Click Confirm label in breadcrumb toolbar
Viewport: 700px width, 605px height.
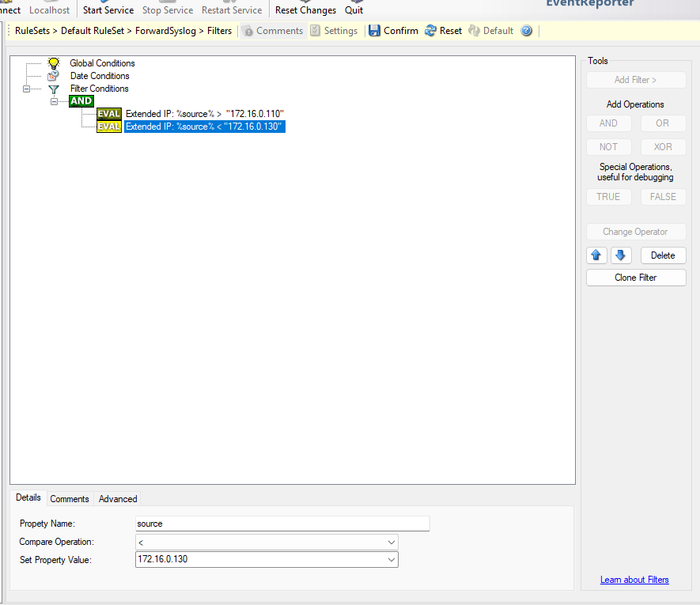pos(401,31)
